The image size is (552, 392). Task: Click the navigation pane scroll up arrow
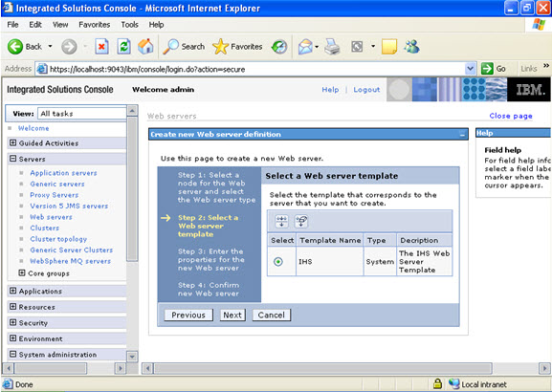click(x=132, y=111)
